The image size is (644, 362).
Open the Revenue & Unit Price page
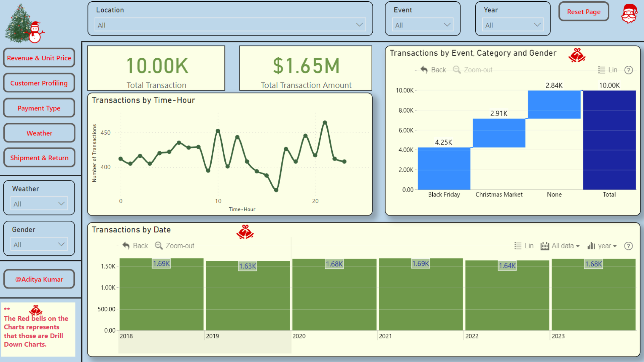(39, 58)
